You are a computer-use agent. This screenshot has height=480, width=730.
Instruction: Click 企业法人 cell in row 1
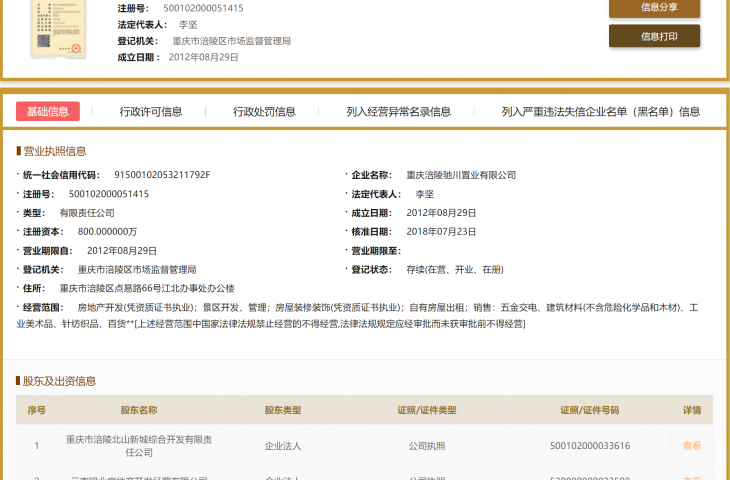tap(283, 446)
